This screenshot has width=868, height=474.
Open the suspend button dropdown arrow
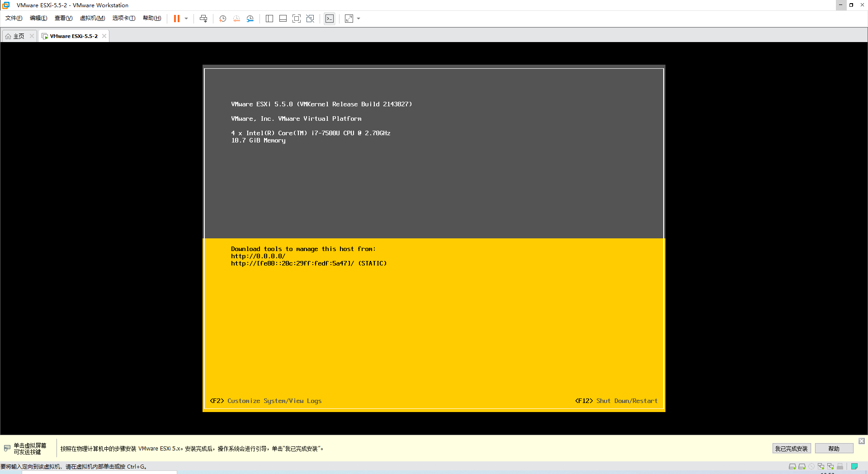pyautogui.click(x=186, y=19)
